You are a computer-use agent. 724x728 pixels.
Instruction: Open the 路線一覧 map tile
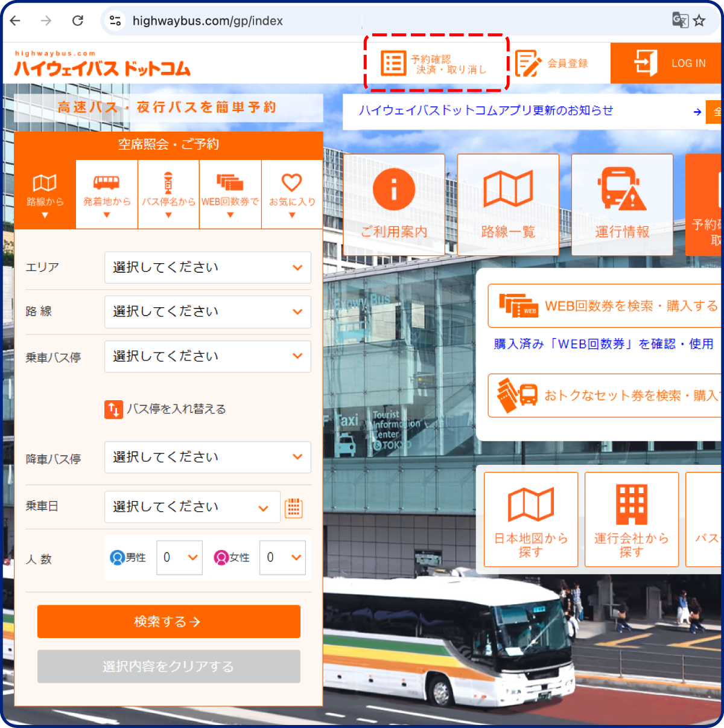pos(508,204)
